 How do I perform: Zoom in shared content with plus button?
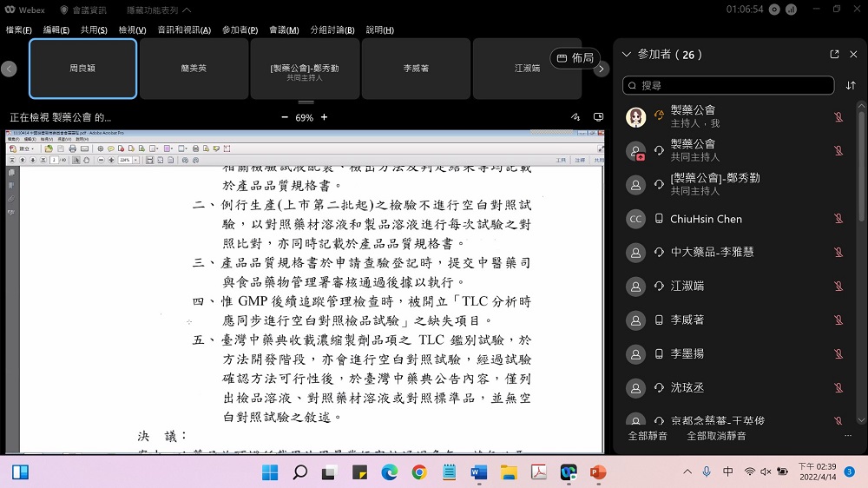tap(325, 117)
